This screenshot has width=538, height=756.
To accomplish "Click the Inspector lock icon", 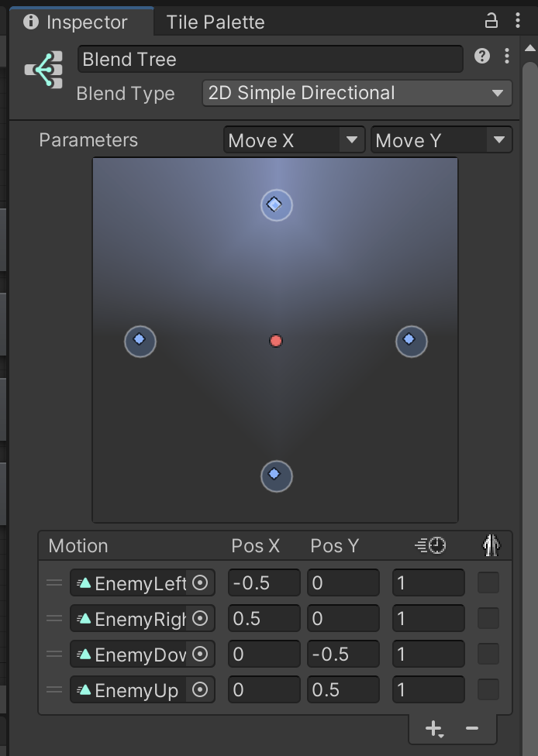I will coord(491,21).
